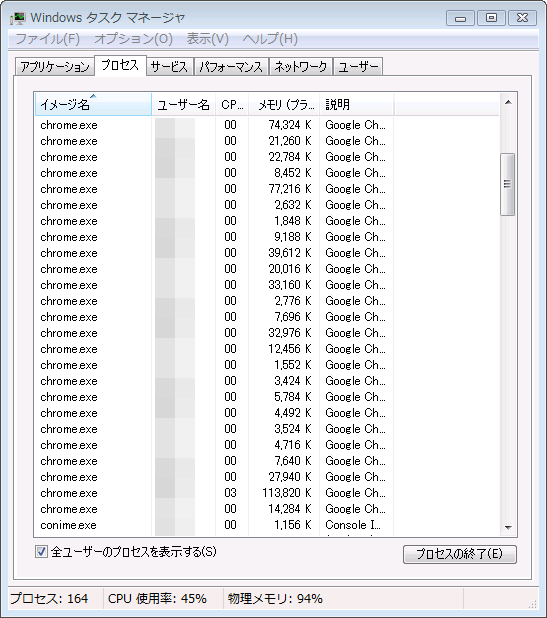Switch to the ユーザー tab
This screenshot has height=618, width=547.
click(x=358, y=67)
